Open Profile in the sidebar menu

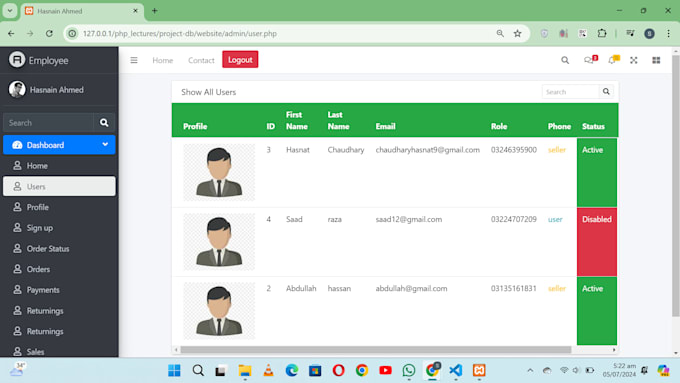[x=59, y=207]
